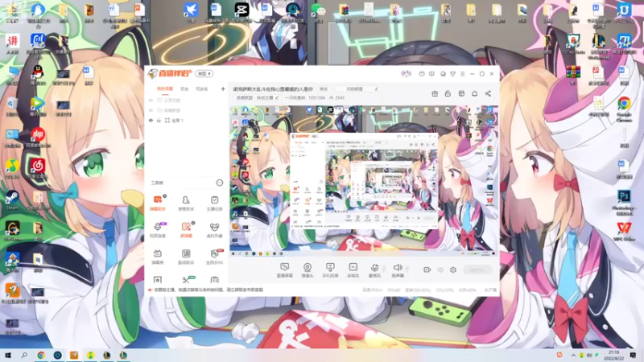Toggle visibility eye of 全屏 1 source
This screenshot has height=362, width=644.
click(x=151, y=120)
